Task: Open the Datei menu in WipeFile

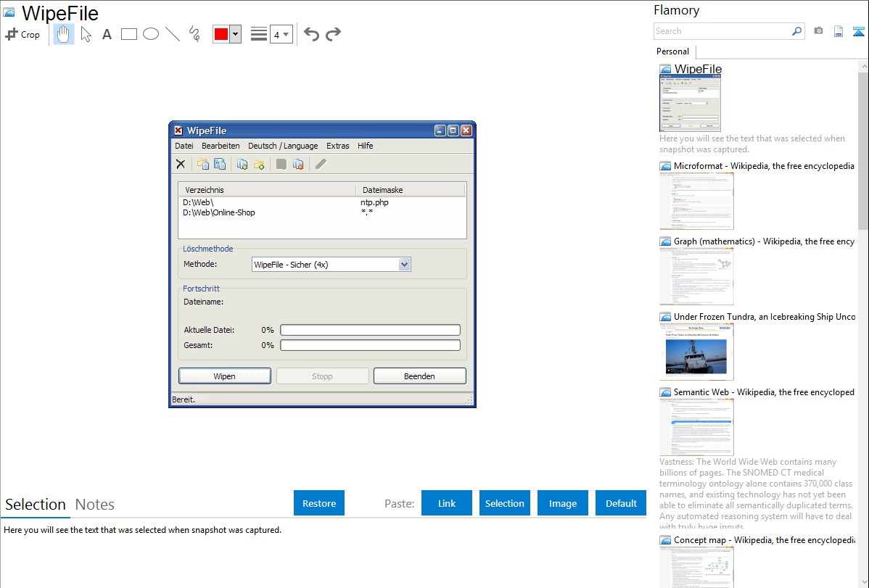Action: pyautogui.click(x=184, y=146)
